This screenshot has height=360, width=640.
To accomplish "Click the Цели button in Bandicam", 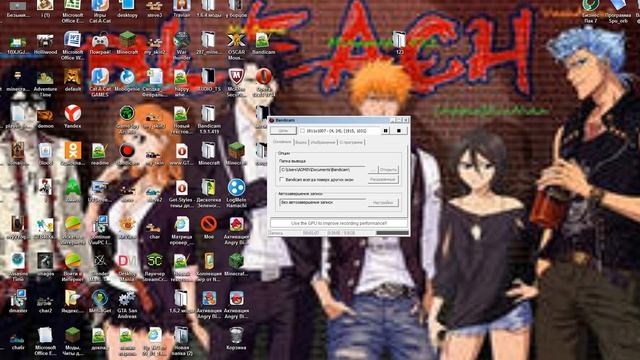I will (283, 131).
